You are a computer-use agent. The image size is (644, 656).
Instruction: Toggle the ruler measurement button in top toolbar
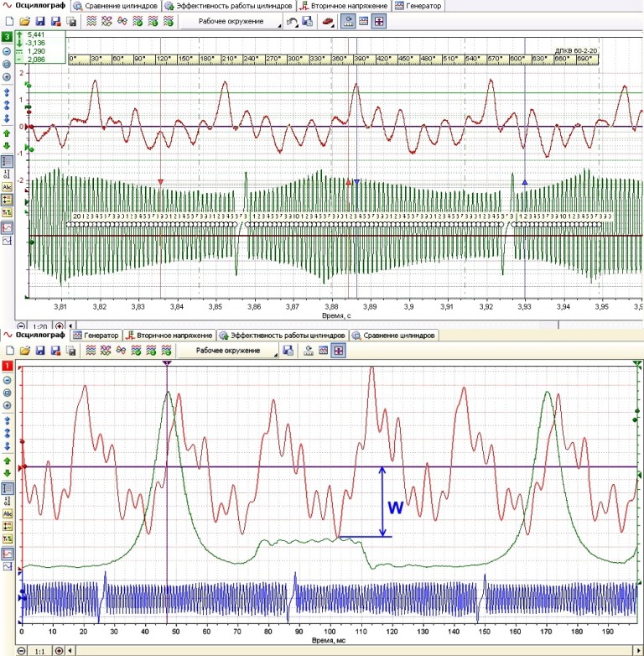click(x=348, y=21)
